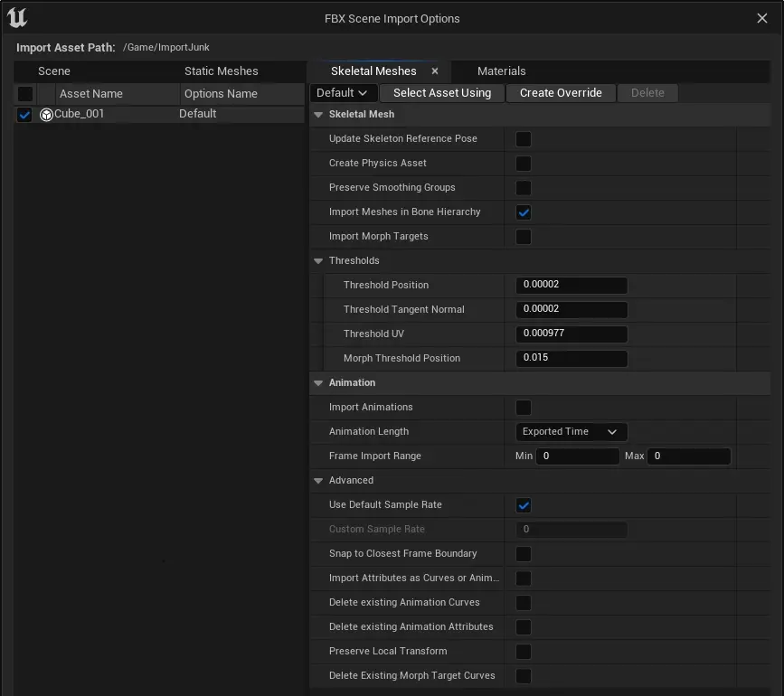Image resolution: width=784 pixels, height=696 pixels.
Task: Uncheck the Cube_001 asset checkbox
Action: tap(24, 115)
